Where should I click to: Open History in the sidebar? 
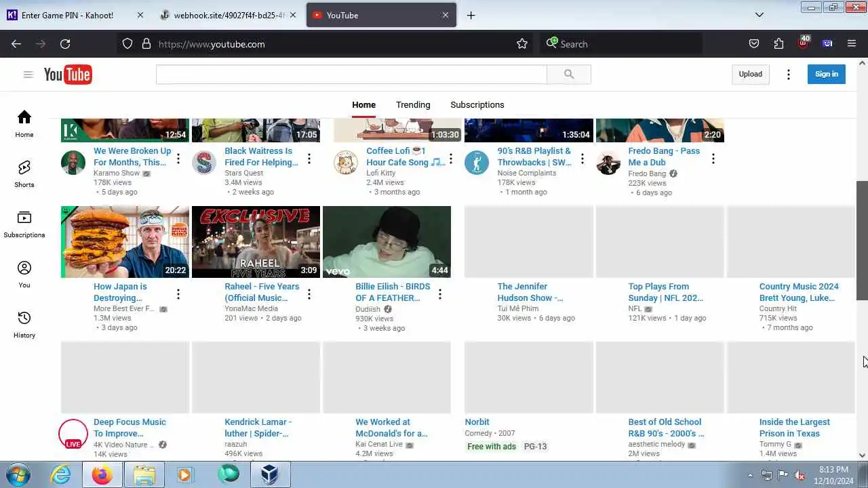24,325
